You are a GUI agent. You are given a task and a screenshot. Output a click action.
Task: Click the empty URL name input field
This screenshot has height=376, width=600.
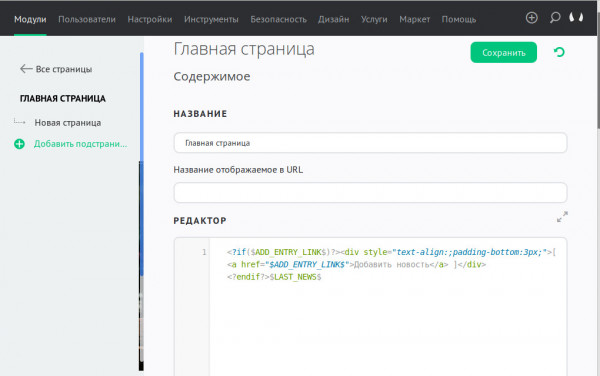pyautogui.click(x=370, y=192)
